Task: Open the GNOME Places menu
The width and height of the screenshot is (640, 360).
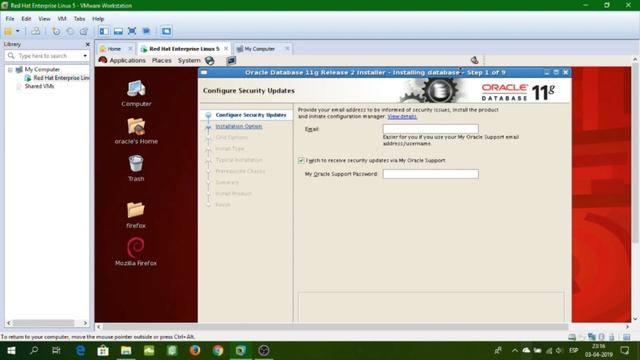Action: [162, 60]
